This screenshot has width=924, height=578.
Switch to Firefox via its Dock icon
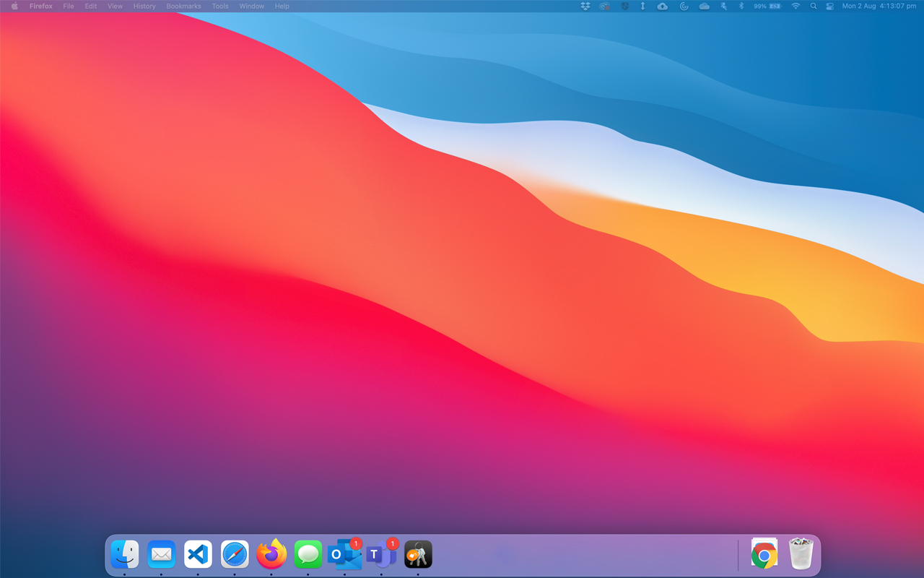tap(271, 554)
